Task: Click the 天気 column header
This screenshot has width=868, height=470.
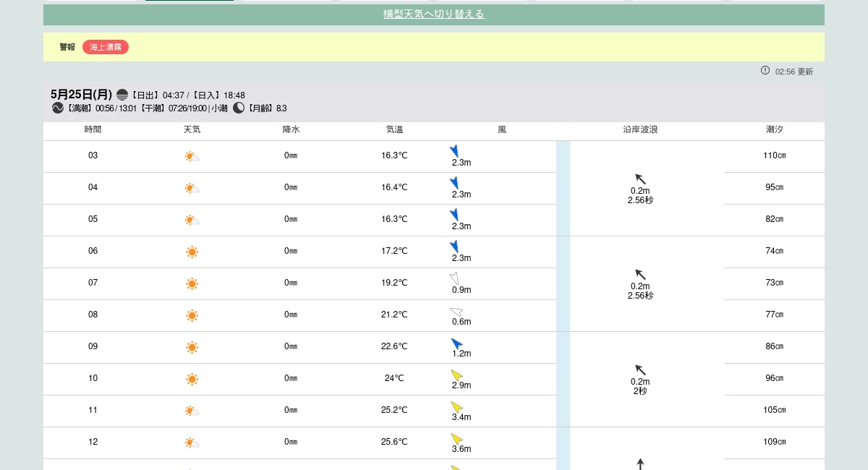Action: coord(192,129)
